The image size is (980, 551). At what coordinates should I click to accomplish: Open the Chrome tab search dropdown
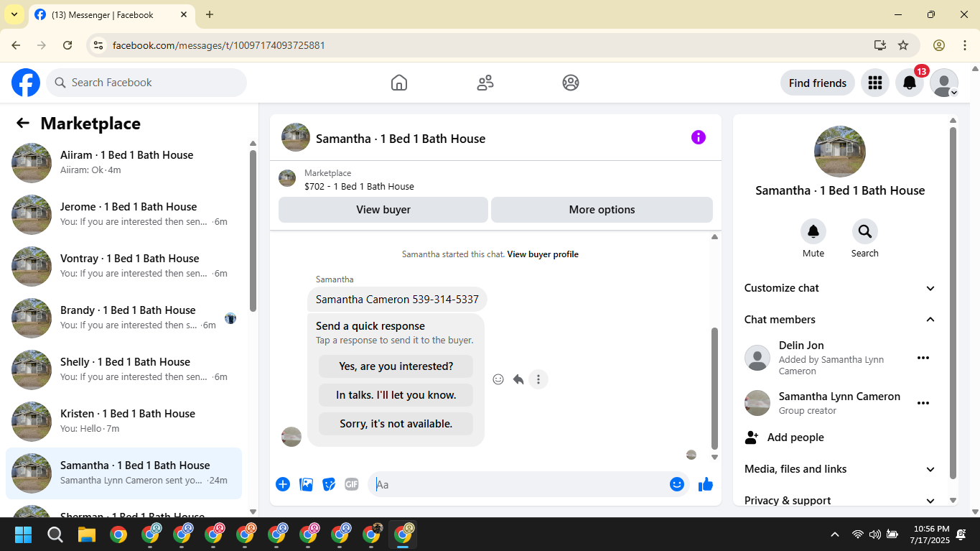(14, 14)
